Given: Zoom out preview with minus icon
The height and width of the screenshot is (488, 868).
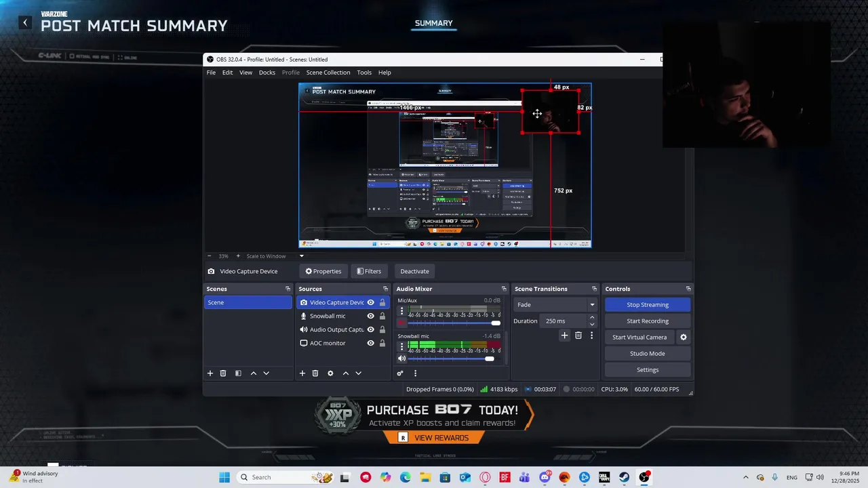Looking at the screenshot, I should coord(210,256).
